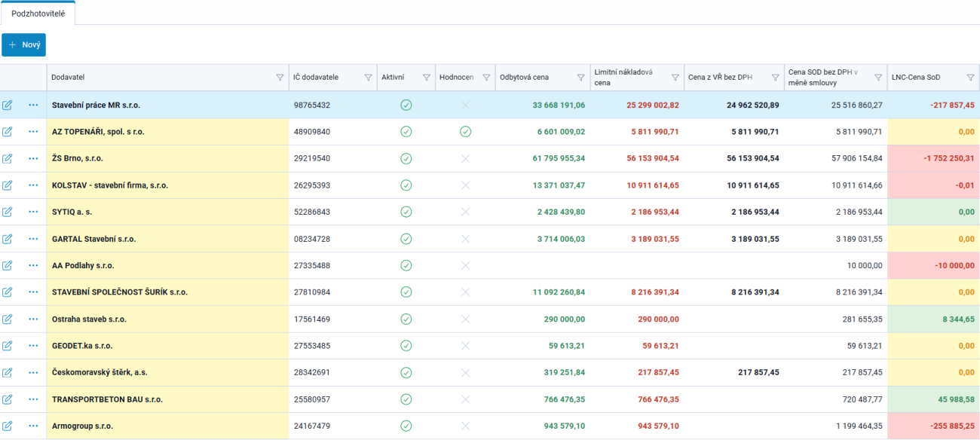Select Odbytová cena value 61 795 955,34

[x=559, y=158]
